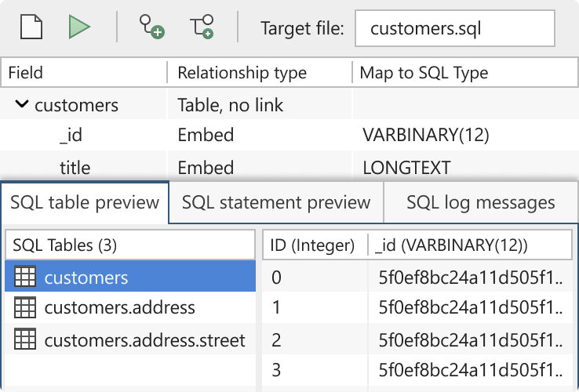Select customers.address.street in SQL Tables list
The width and height of the screenshot is (579, 392).
(x=130, y=339)
